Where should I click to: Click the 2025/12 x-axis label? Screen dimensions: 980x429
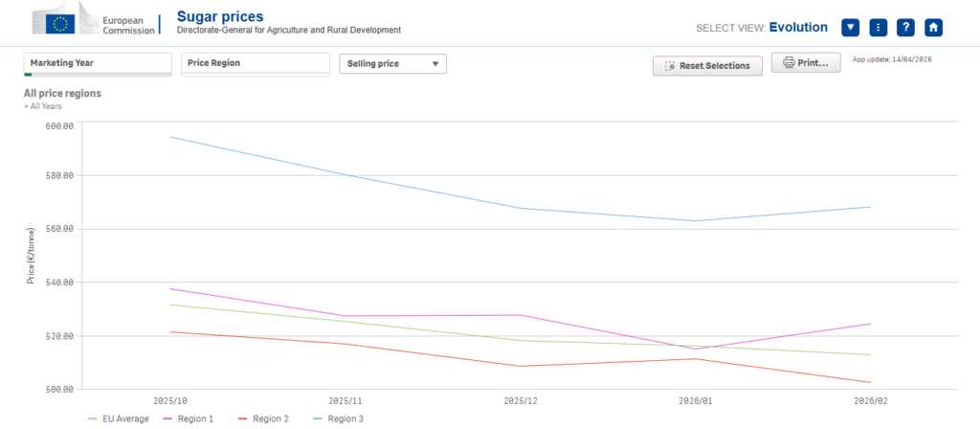click(520, 401)
